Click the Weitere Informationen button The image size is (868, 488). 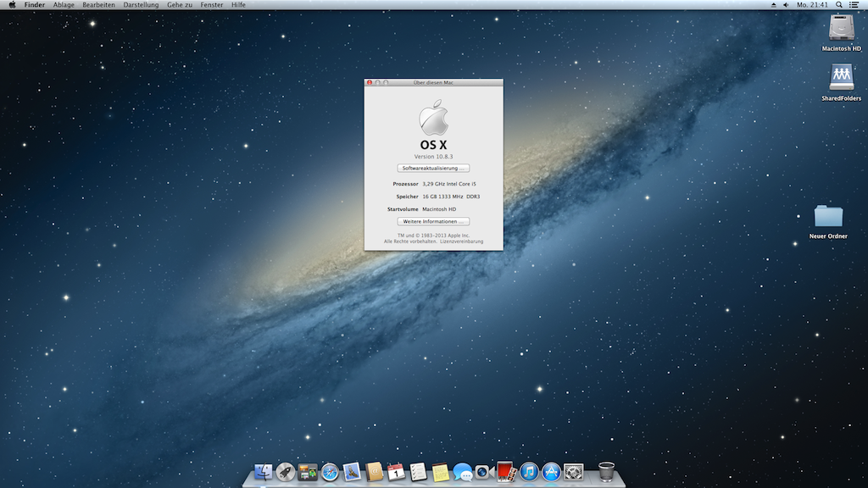[433, 221]
